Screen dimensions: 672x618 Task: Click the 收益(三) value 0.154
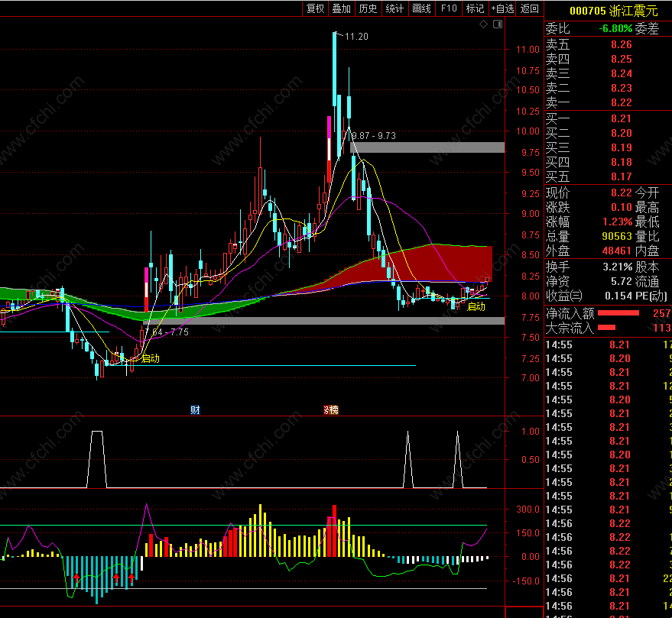618,296
